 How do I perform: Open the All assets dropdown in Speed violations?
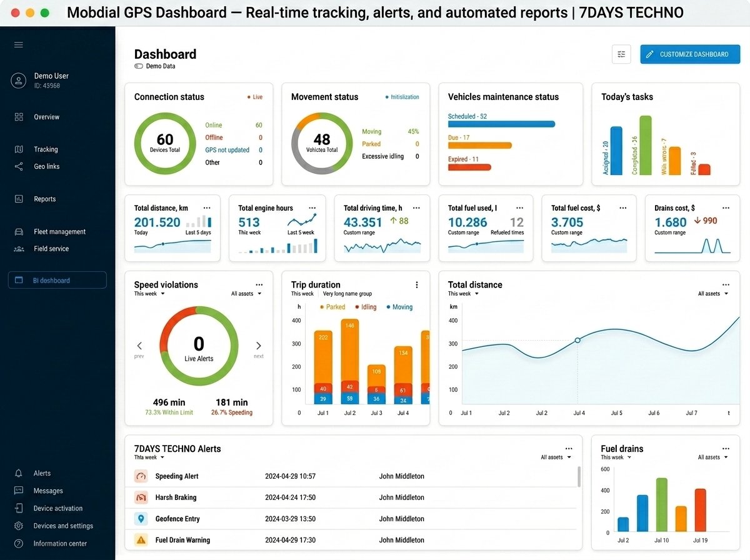pos(245,293)
